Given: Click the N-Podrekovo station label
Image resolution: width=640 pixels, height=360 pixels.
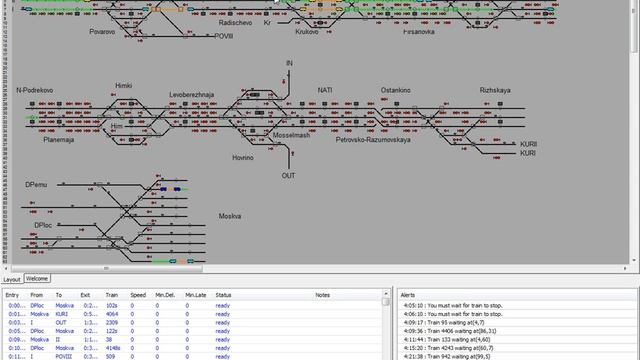Looking at the screenshot, I should (35, 90).
